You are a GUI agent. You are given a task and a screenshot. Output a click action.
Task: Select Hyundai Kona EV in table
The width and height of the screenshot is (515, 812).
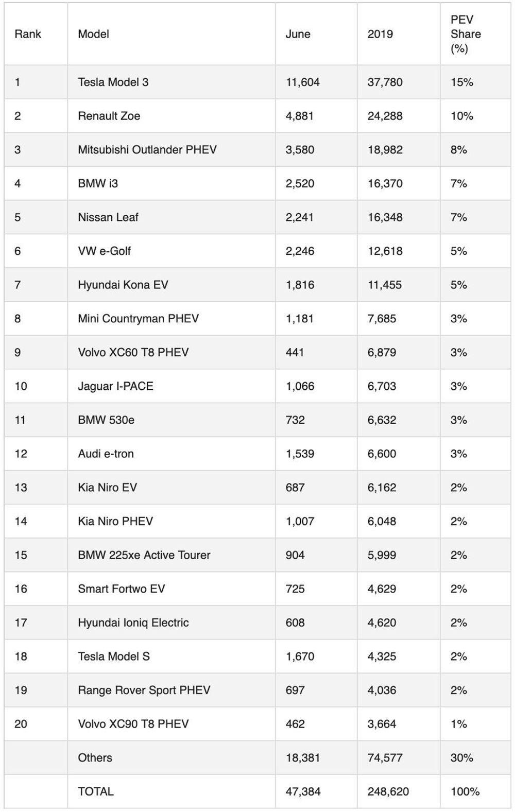[x=123, y=285]
